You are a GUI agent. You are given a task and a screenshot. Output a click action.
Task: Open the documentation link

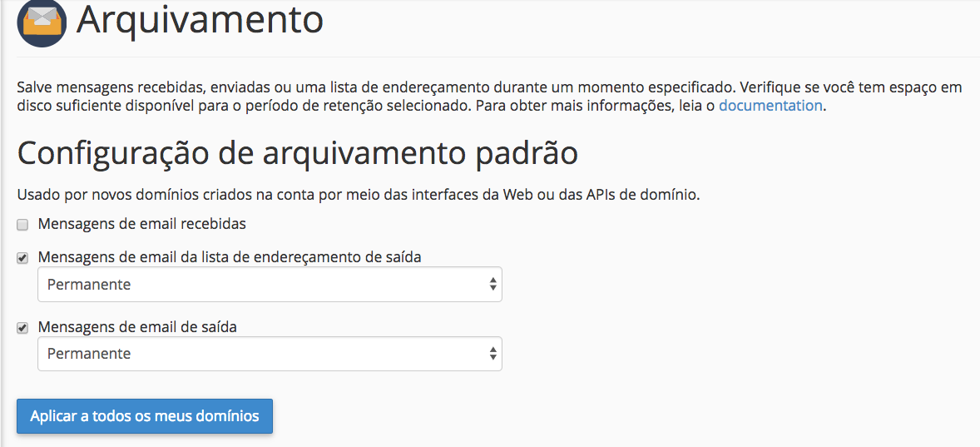pos(770,106)
